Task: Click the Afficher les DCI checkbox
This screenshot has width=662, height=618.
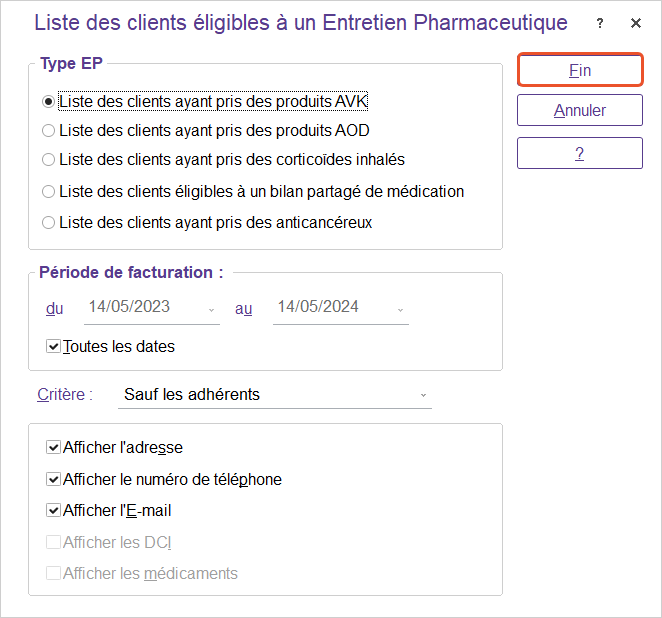Action: 53,542
